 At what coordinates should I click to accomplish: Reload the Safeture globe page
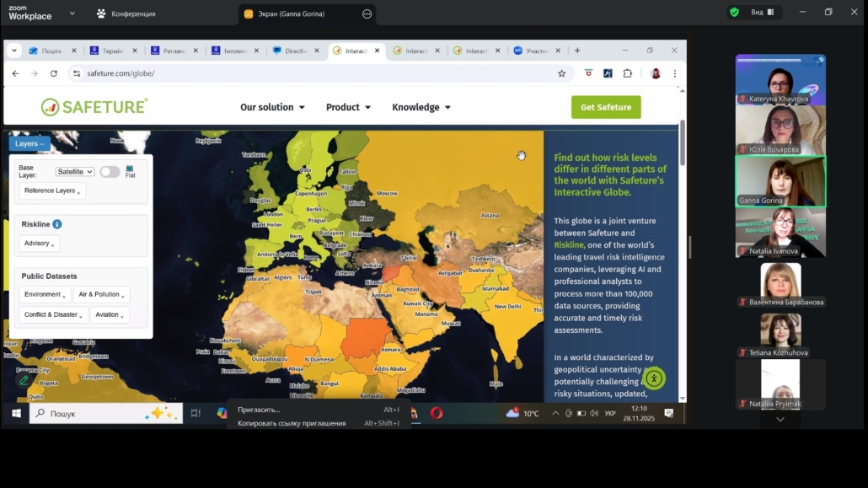[54, 73]
